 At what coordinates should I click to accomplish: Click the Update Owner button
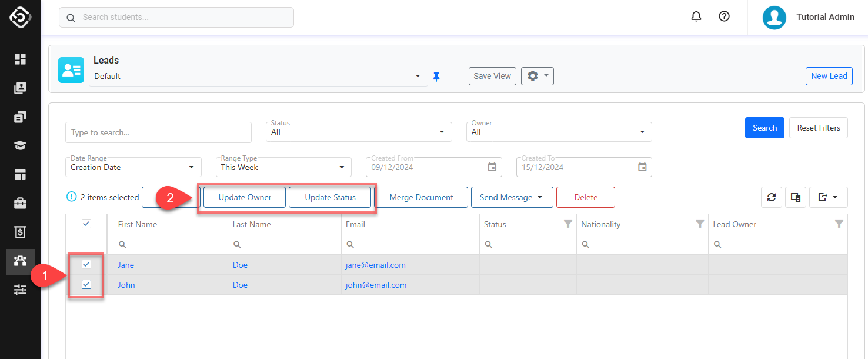pos(245,198)
